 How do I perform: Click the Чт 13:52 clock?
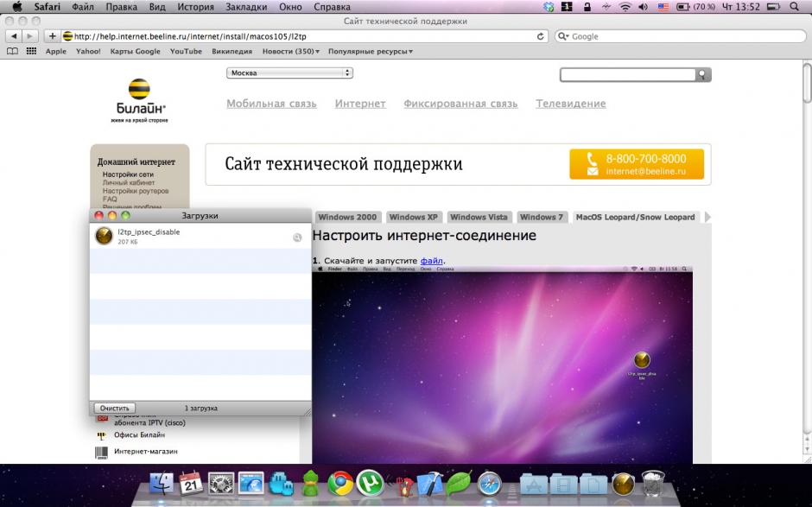tap(743, 7)
